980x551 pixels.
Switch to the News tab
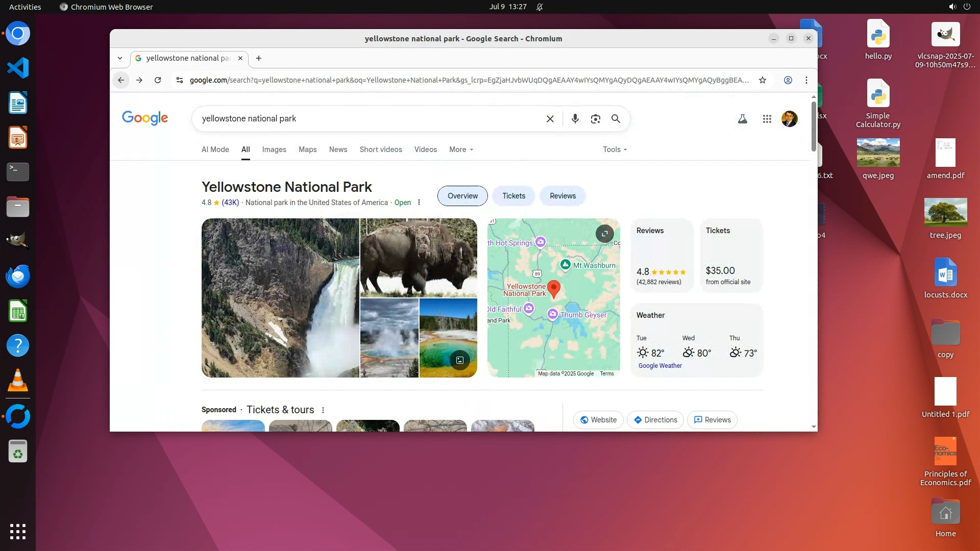(338, 149)
